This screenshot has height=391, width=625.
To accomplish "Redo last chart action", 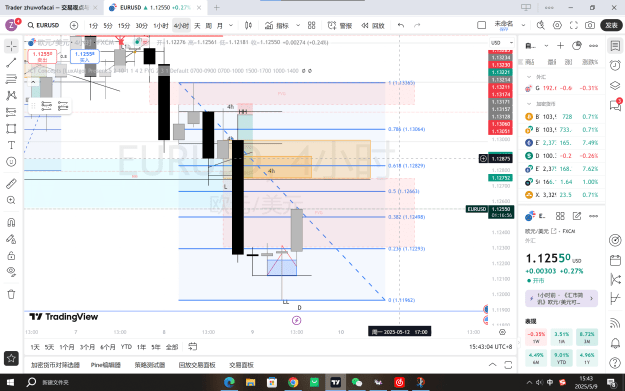I will pyautogui.click(x=417, y=26).
